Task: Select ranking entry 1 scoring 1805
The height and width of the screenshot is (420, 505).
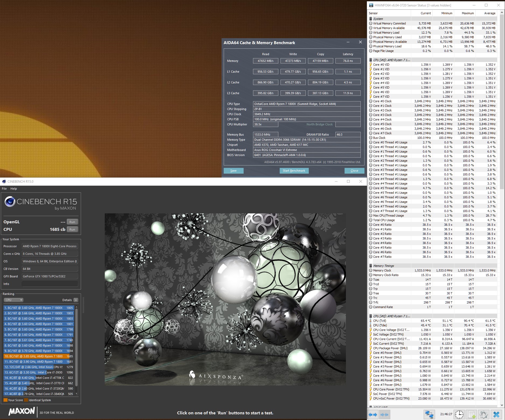Action: [39, 308]
